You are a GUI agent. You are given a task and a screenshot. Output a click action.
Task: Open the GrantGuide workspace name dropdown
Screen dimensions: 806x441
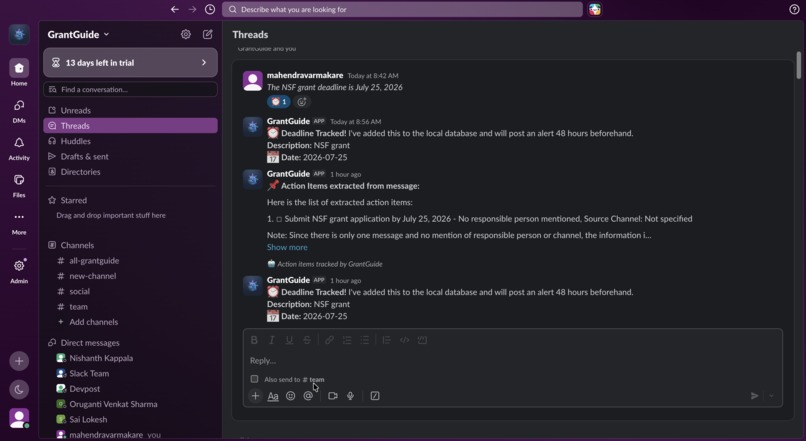(x=78, y=34)
